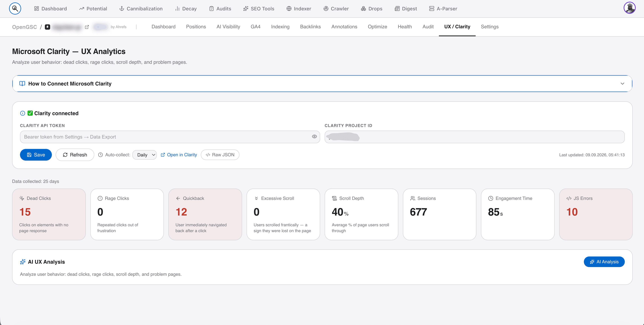The height and width of the screenshot is (325, 644).
Task: Click the Quickback arrow icon
Action: click(178, 198)
